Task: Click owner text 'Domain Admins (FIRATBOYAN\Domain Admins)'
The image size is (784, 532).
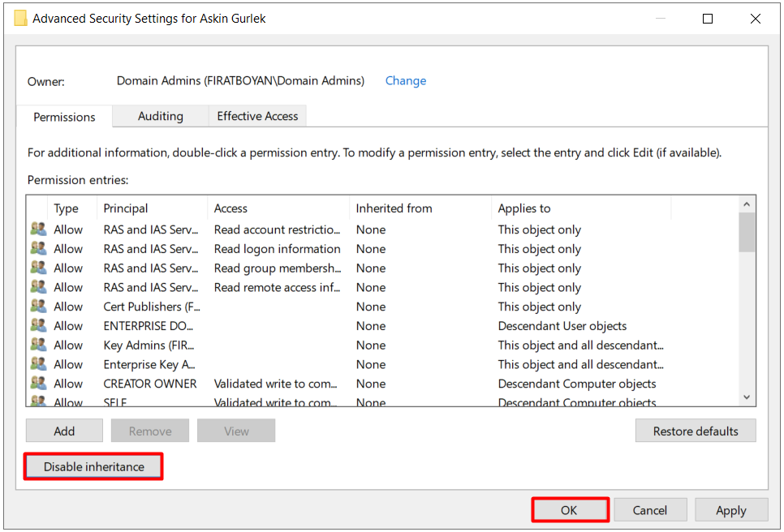Action: pyautogui.click(x=240, y=80)
